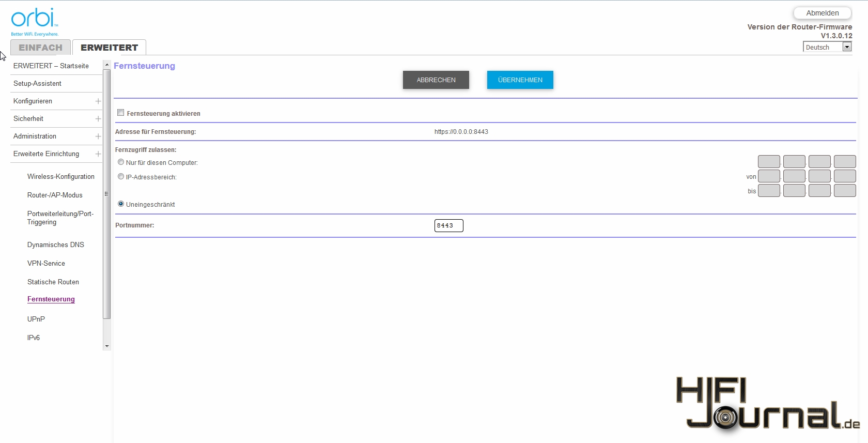Viewport: 868px width, 443px height.
Task: Click sidebar scrollbar down arrow
Action: (x=107, y=346)
